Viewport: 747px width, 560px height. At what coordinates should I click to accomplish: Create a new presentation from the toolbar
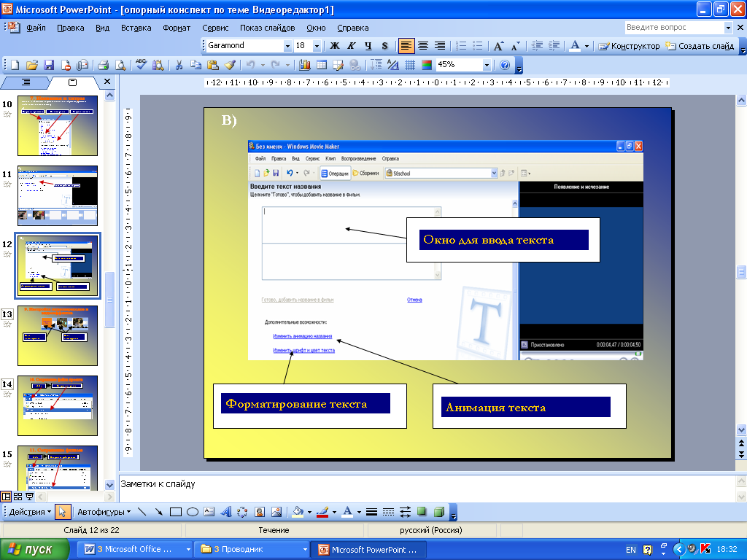point(15,65)
